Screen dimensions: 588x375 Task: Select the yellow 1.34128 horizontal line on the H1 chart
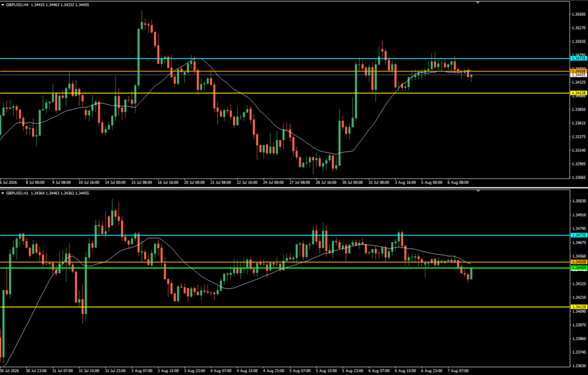tap(285, 307)
